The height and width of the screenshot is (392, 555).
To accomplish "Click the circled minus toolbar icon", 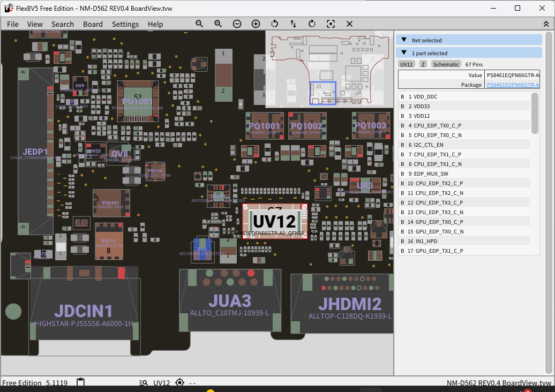I will point(237,24).
